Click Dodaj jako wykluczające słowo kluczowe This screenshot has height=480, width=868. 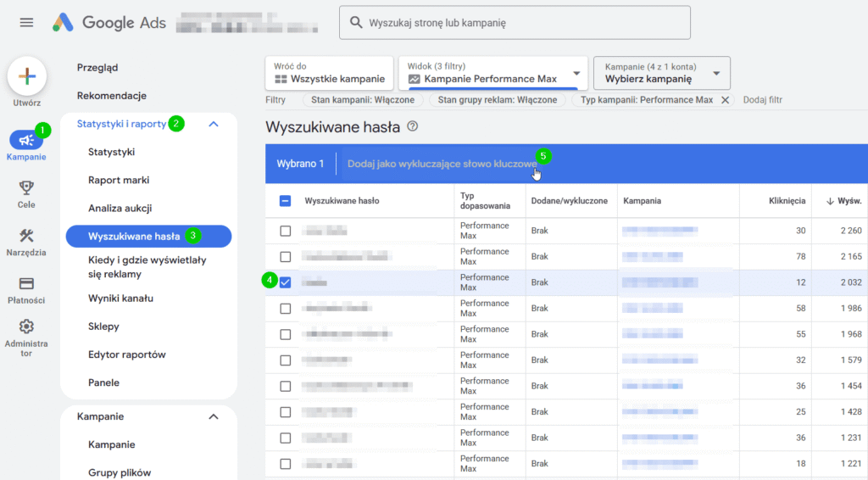point(442,164)
